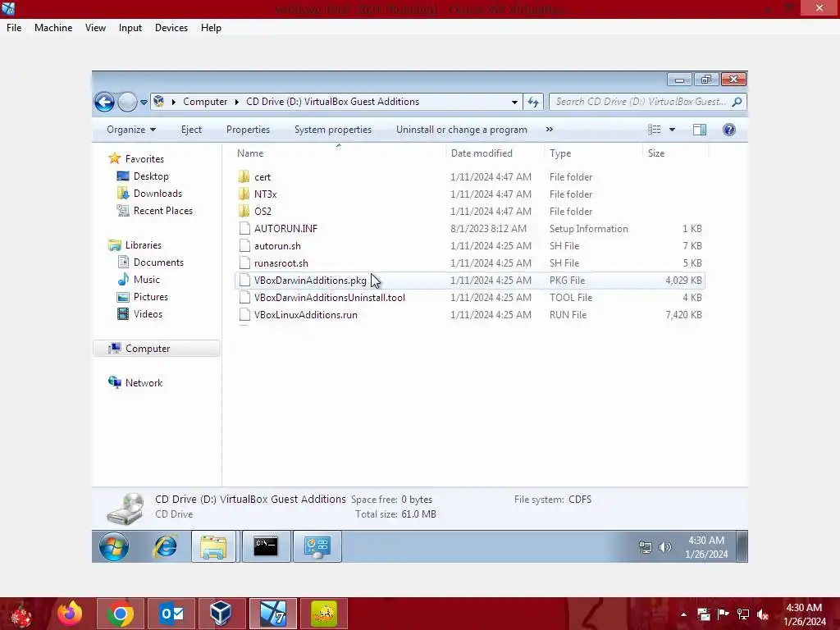The image size is (840, 630).
Task: Click guest network tray icon
Action: [645, 547]
